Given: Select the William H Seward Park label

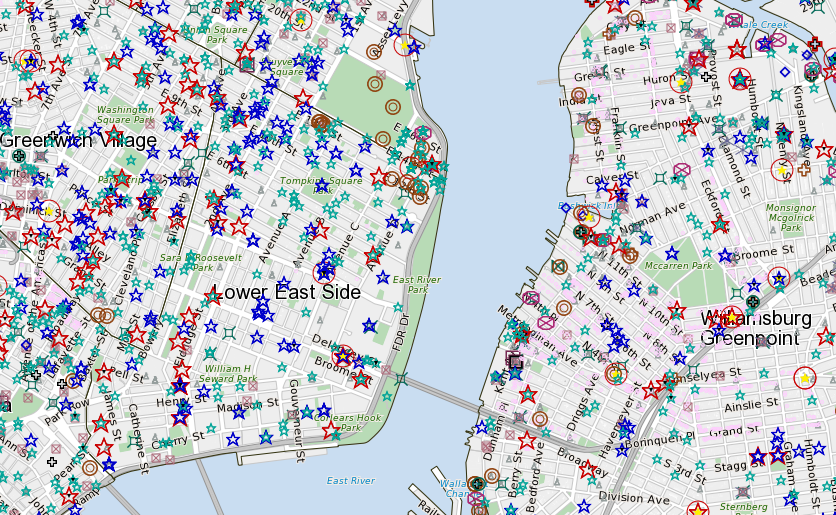Looking at the screenshot, I should 227,373.
